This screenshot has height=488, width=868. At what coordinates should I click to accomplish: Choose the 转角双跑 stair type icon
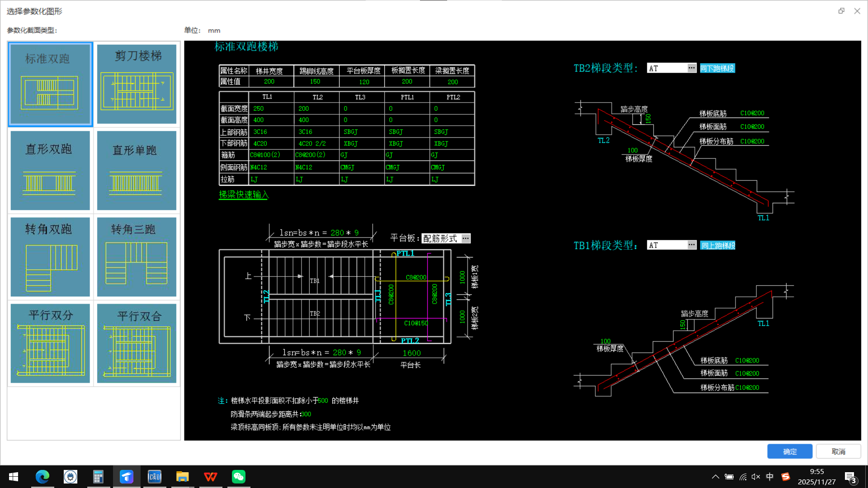pos(50,257)
